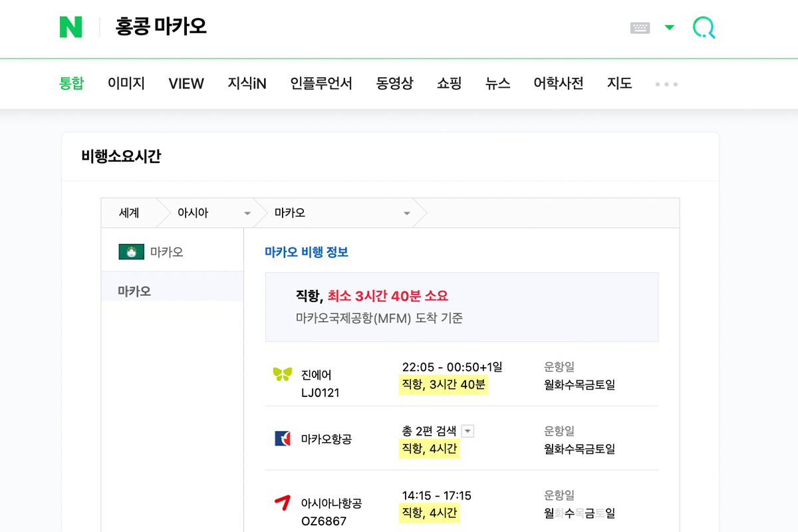This screenshot has width=798, height=532.
Task: Click the green Naver N logo
Action: pos(70,27)
